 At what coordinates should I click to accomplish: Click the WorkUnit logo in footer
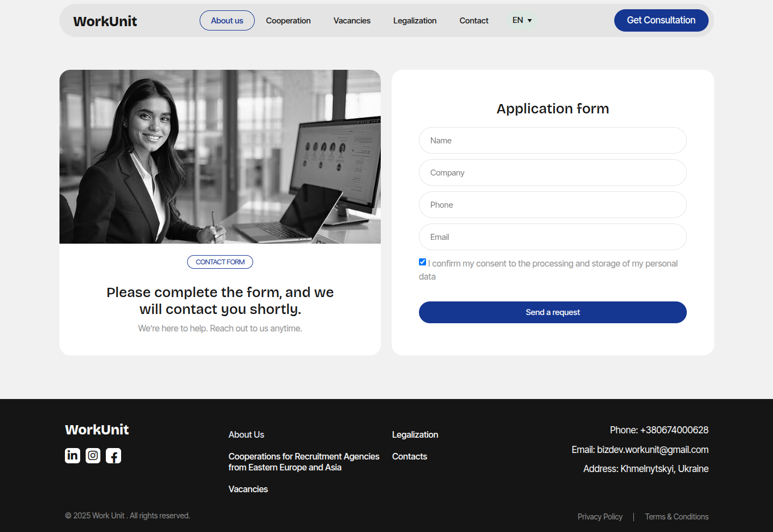pos(97,430)
